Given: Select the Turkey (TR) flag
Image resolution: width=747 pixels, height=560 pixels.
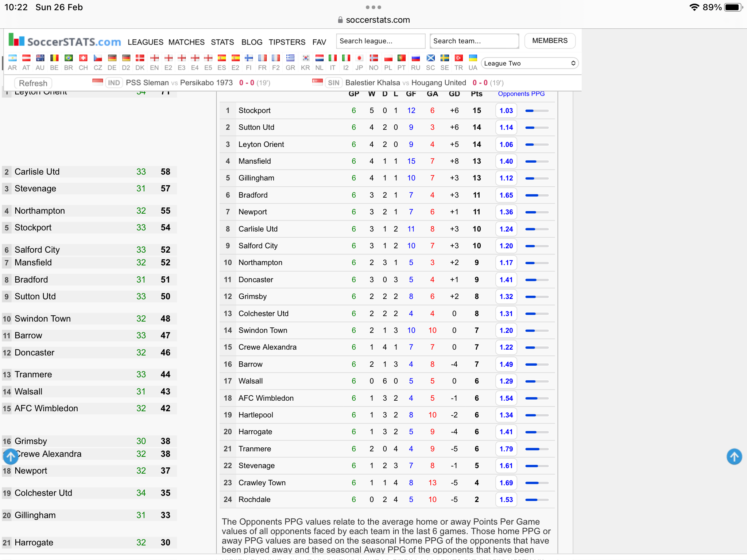Looking at the screenshot, I should coord(459,58).
